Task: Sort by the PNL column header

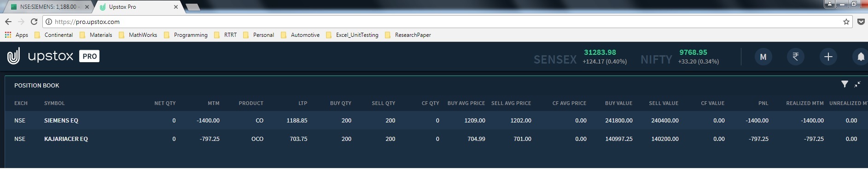Action: click(763, 103)
